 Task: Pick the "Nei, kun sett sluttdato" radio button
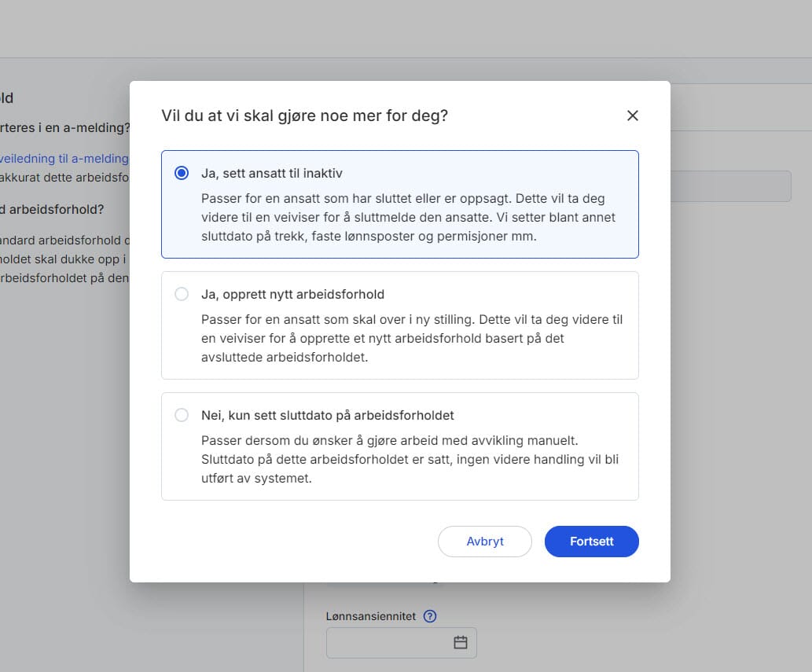click(182, 415)
